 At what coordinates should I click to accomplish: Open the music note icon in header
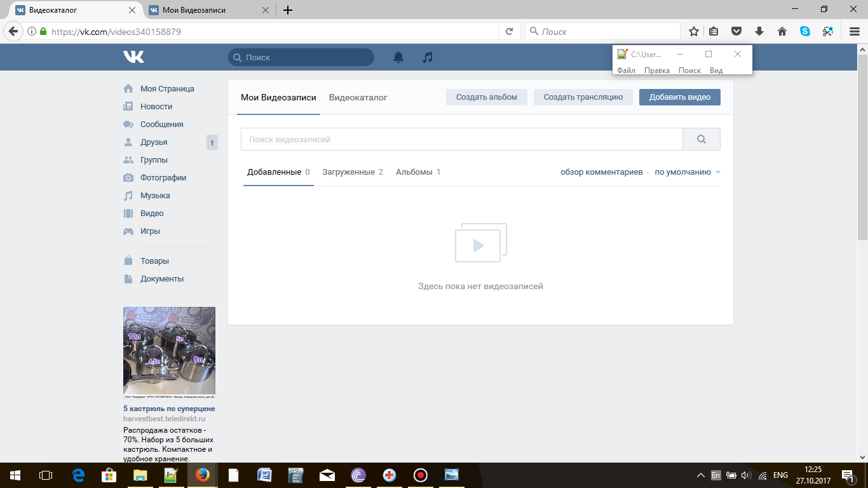[x=428, y=57]
